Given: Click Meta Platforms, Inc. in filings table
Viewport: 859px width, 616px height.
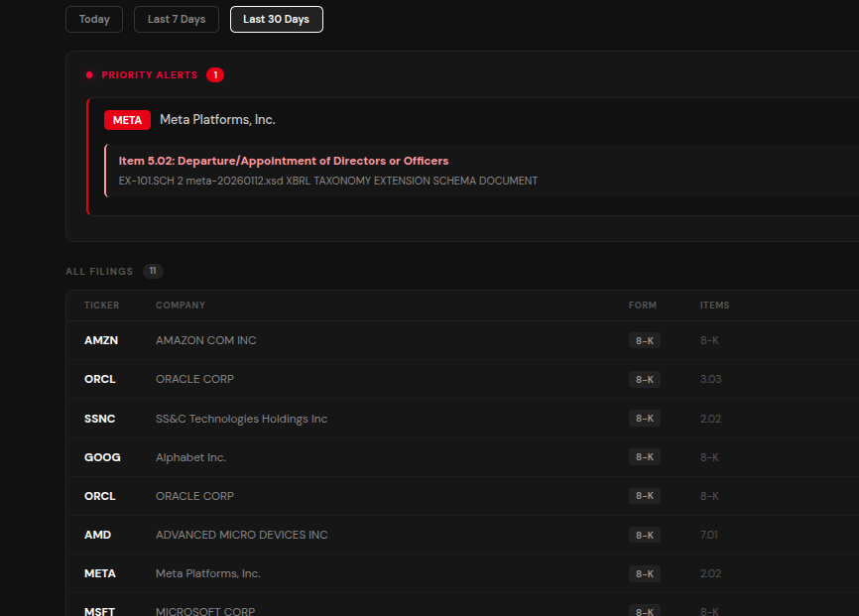Looking at the screenshot, I should click(208, 573).
